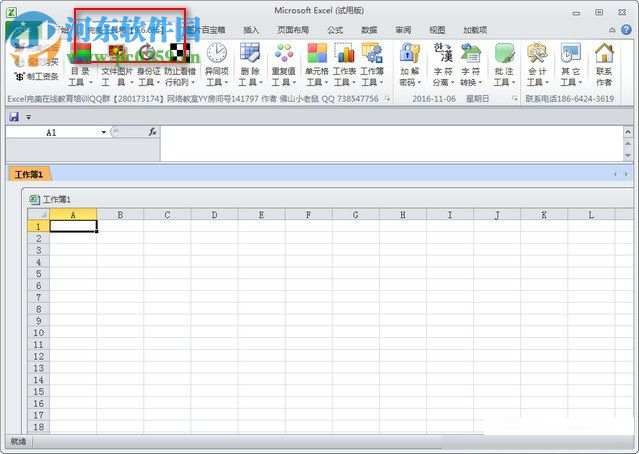Screen dimensions: 639x454
Task: Open the 数据 ribbon tab
Action: (x=369, y=30)
